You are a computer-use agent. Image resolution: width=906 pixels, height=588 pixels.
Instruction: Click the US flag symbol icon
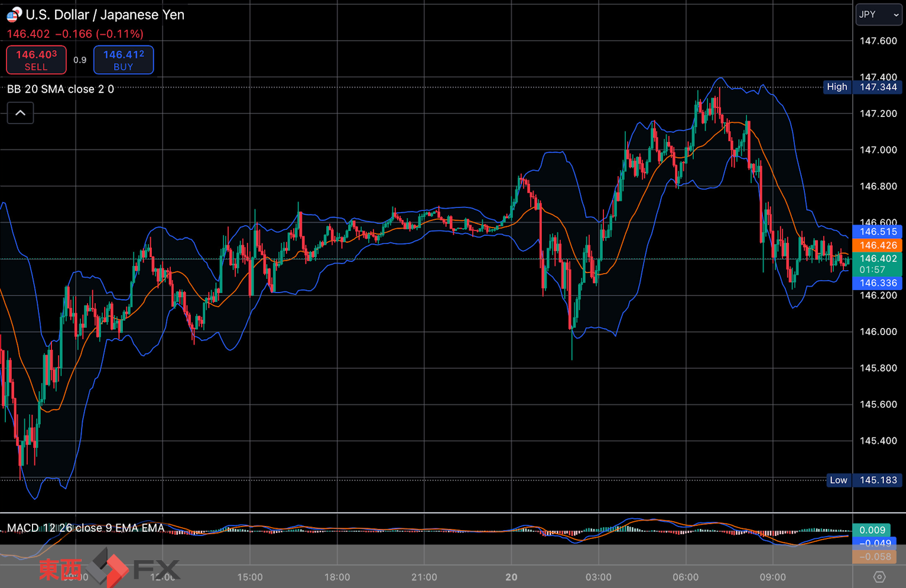pyautogui.click(x=14, y=14)
